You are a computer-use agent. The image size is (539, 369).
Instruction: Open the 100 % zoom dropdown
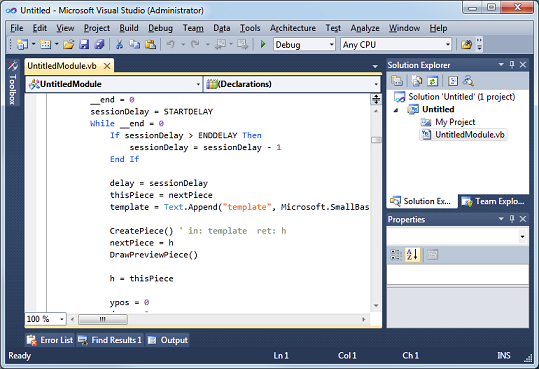pos(62,319)
